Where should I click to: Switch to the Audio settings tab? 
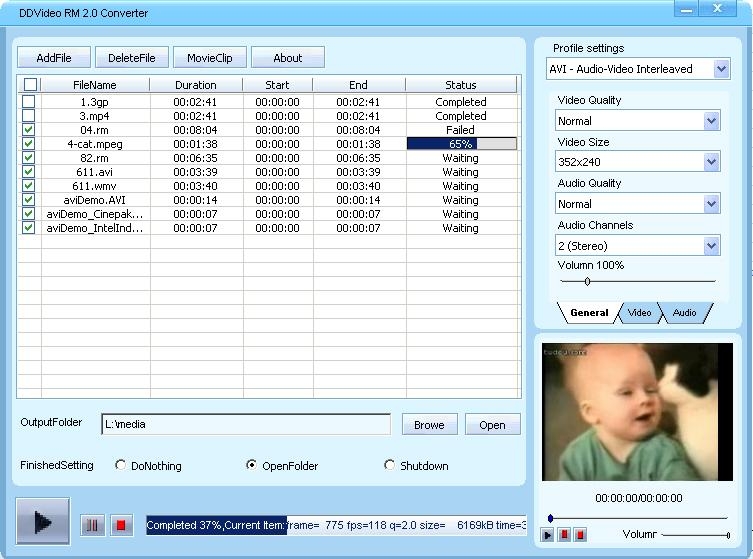(684, 313)
